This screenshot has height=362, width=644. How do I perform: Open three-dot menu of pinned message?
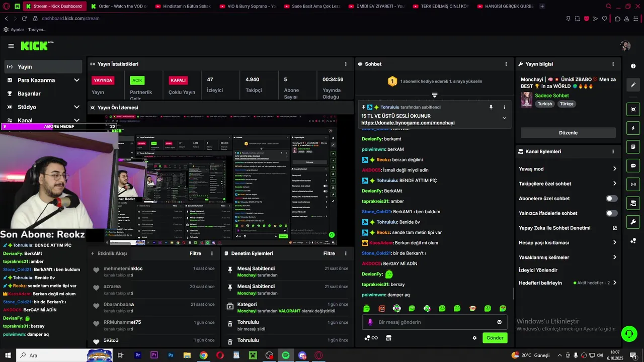[504, 107]
